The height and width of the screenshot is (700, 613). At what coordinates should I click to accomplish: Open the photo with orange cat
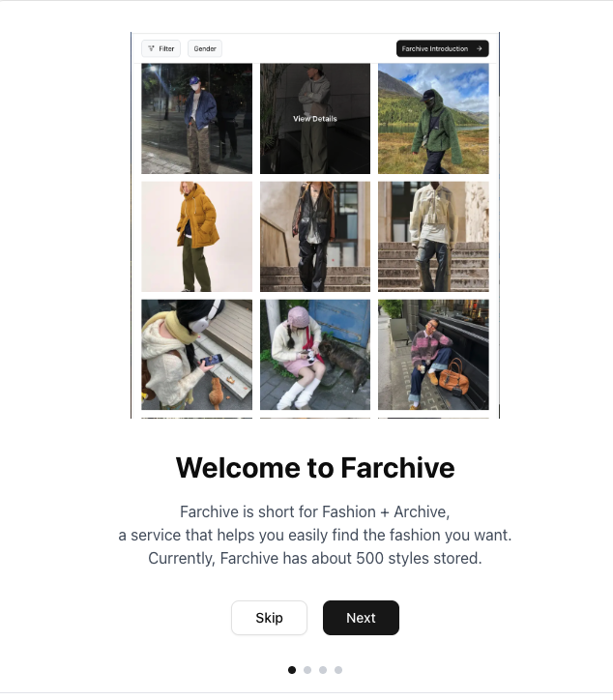click(x=197, y=355)
